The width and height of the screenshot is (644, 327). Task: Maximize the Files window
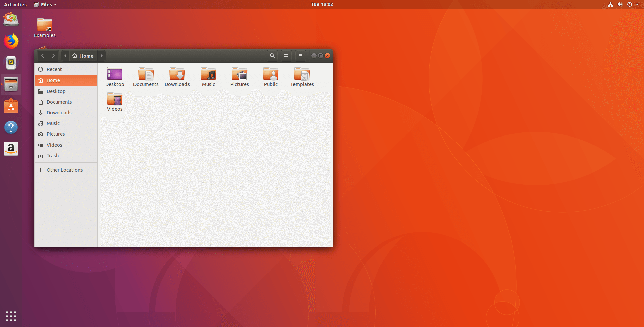pyautogui.click(x=321, y=56)
